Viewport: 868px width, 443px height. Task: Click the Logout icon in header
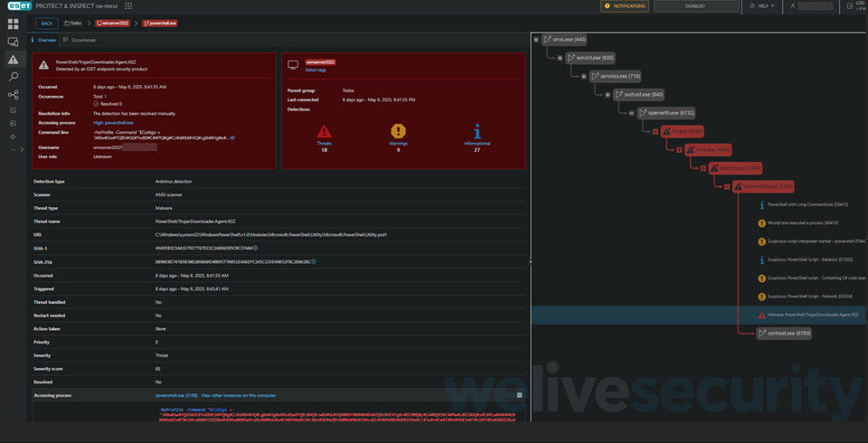pos(851,6)
